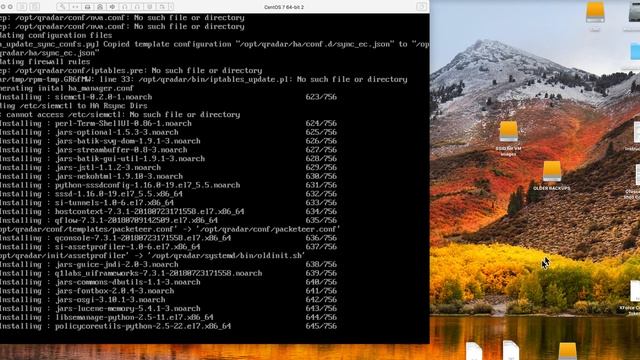Click the '645/756' progress counter
The height and width of the screenshot is (360, 640).
[321, 326]
